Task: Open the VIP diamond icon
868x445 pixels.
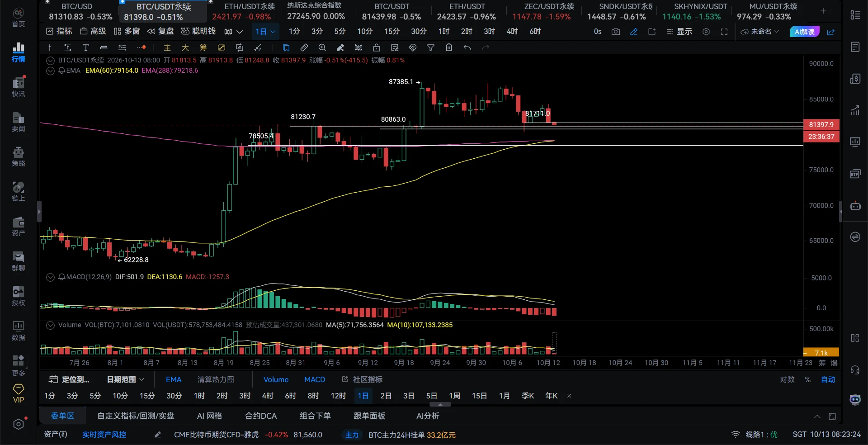Action: 19,393
